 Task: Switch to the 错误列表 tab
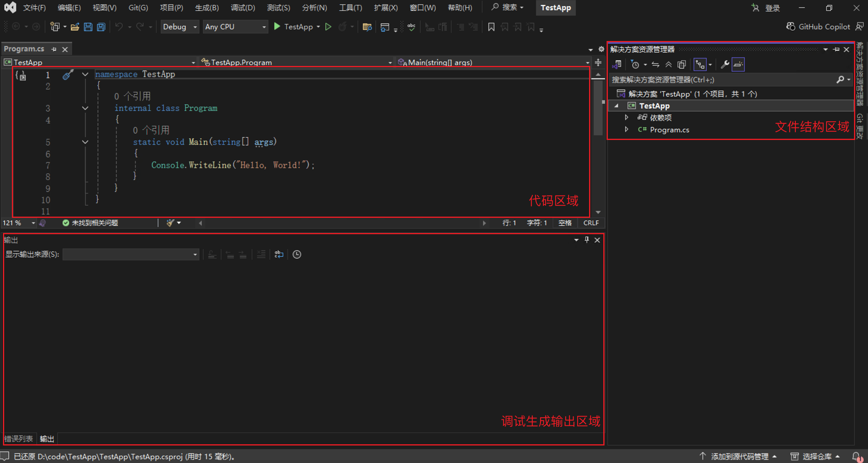click(x=19, y=438)
